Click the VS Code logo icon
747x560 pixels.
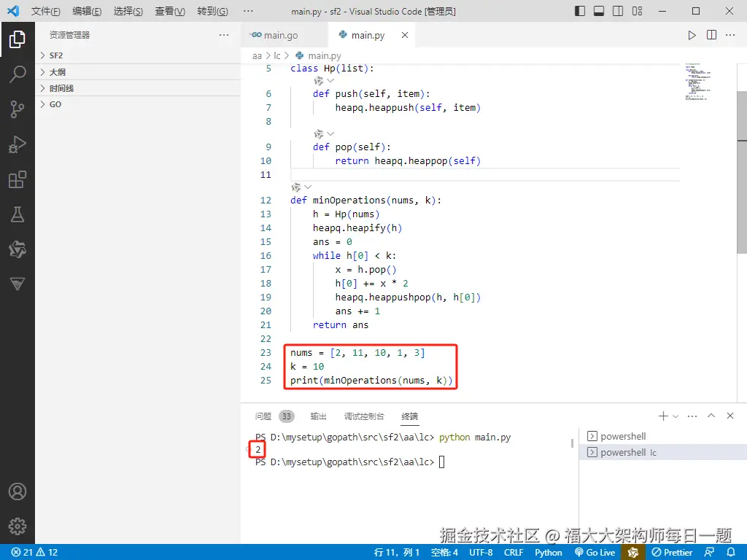[13, 11]
